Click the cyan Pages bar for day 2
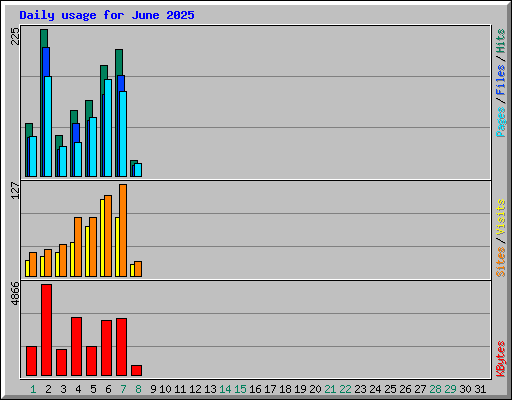Screen dimensions: 512x400 click(x=48, y=126)
